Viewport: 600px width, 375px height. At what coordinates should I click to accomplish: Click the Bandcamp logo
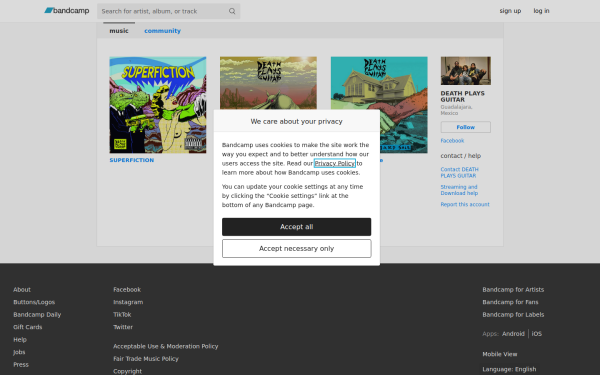(67, 11)
